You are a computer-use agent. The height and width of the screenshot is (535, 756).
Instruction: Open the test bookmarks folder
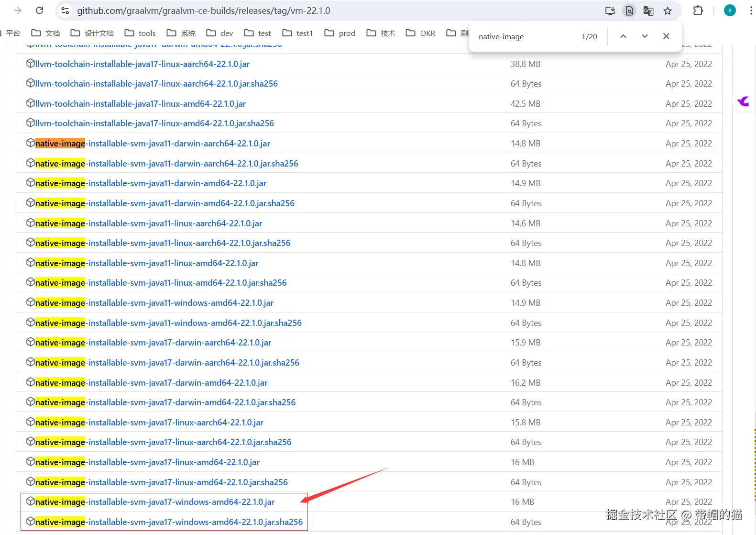point(257,33)
